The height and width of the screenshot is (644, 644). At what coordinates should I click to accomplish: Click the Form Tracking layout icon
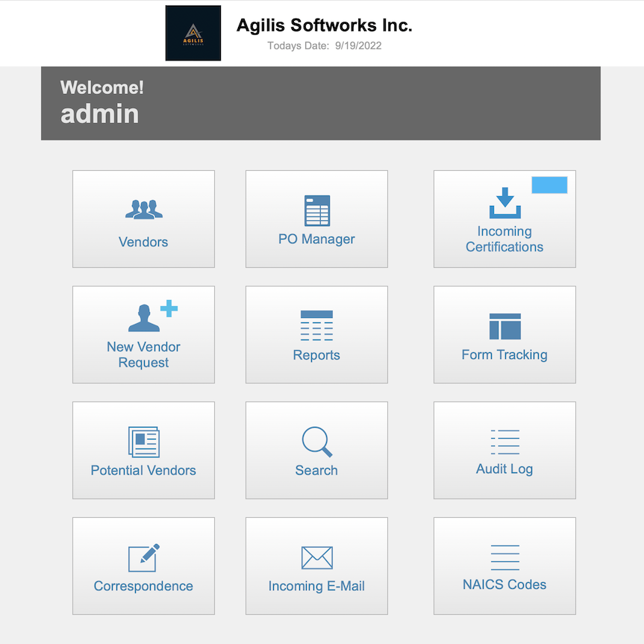click(504, 326)
